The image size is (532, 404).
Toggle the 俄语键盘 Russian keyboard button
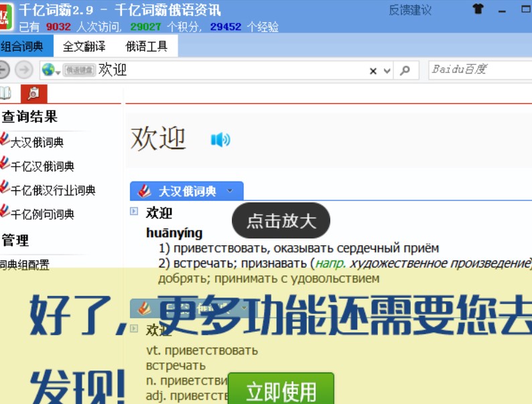[79, 70]
